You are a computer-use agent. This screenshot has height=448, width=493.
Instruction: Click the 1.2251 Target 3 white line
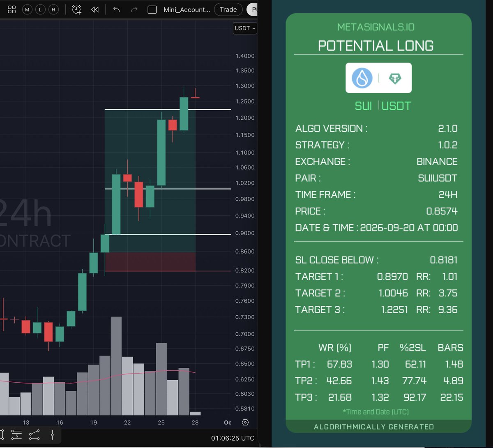click(168, 109)
